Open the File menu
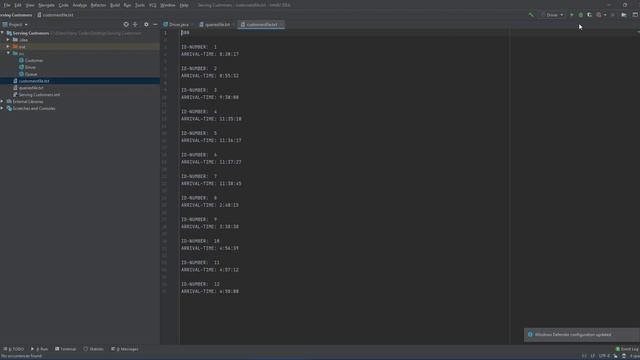Image resolution: width=640 pixels, height=360 pixels. click(x=7, y=5)
